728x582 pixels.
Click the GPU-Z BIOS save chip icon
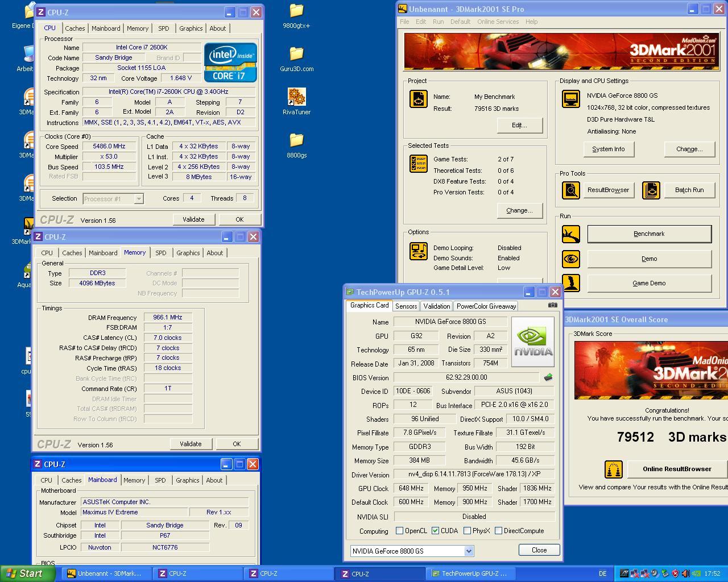[548, 377]
